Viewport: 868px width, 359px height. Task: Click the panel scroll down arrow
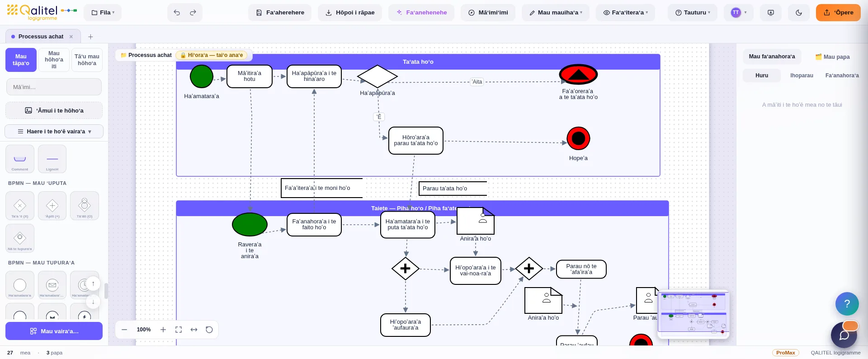93,302
